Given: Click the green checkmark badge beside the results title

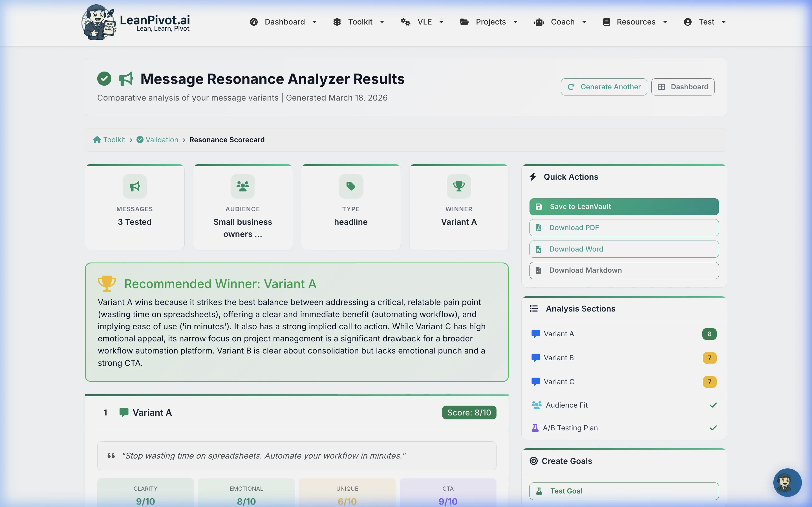Looking at the screenshot, I should (x=104, y=79).
